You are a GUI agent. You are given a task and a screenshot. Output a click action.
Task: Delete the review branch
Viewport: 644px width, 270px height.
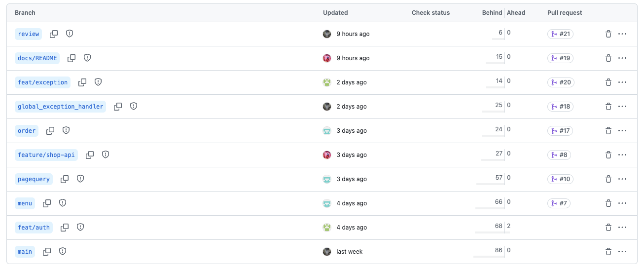608,34
